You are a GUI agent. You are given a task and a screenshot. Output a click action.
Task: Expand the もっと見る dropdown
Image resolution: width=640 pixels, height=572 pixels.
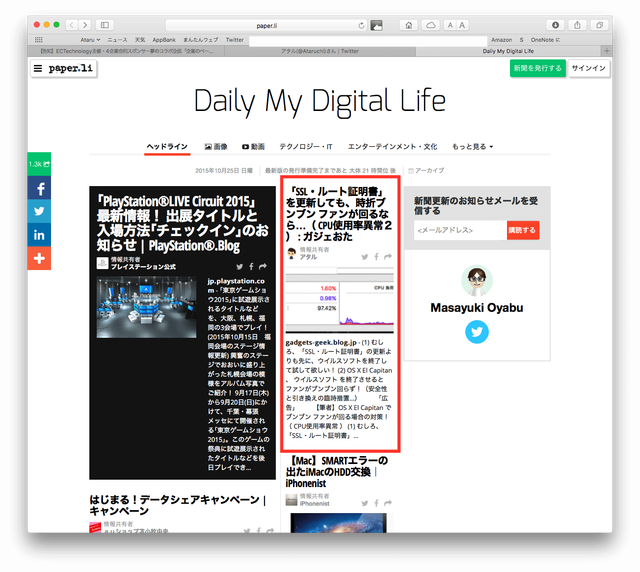[472, 147]
